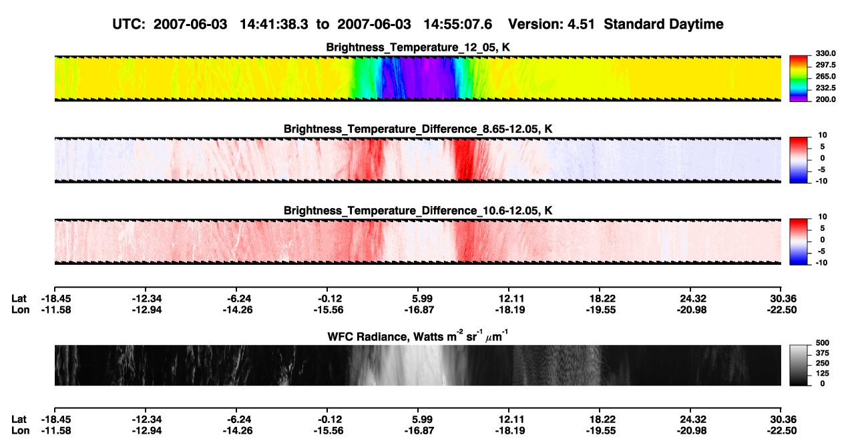
Task: Click the '10' label on 8.65-12.05 color bar
Action: (824, 135)
